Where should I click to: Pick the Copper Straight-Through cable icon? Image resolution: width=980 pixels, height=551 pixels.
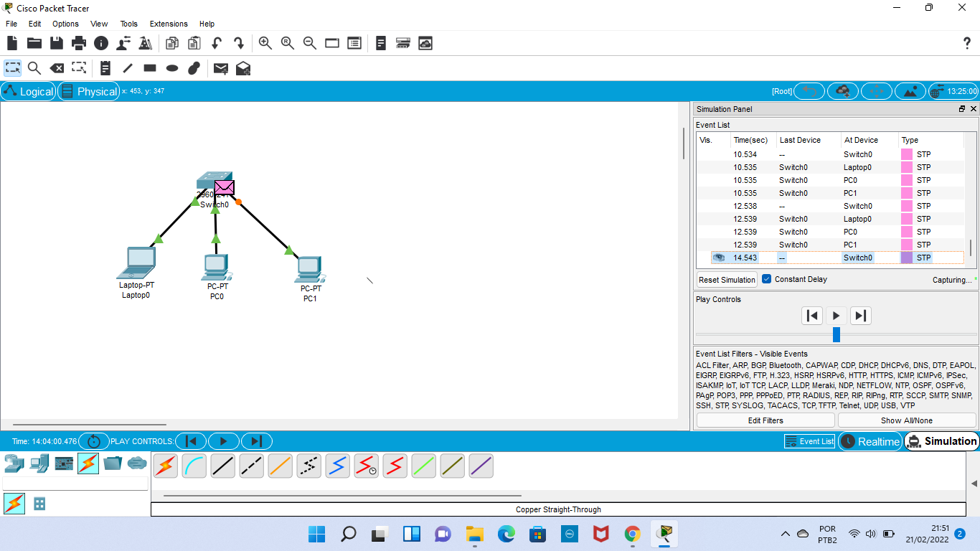pyautogui.click(x=223, y=466)
